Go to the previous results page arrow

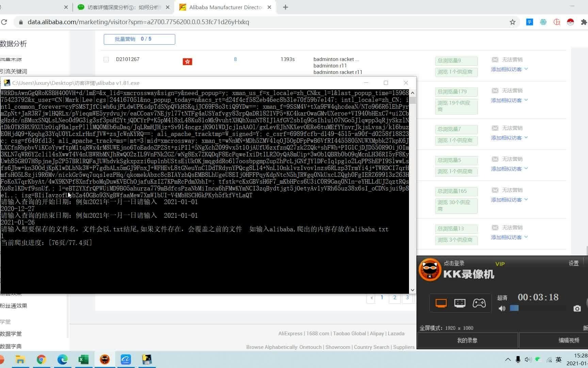click(x=371, y=298)
